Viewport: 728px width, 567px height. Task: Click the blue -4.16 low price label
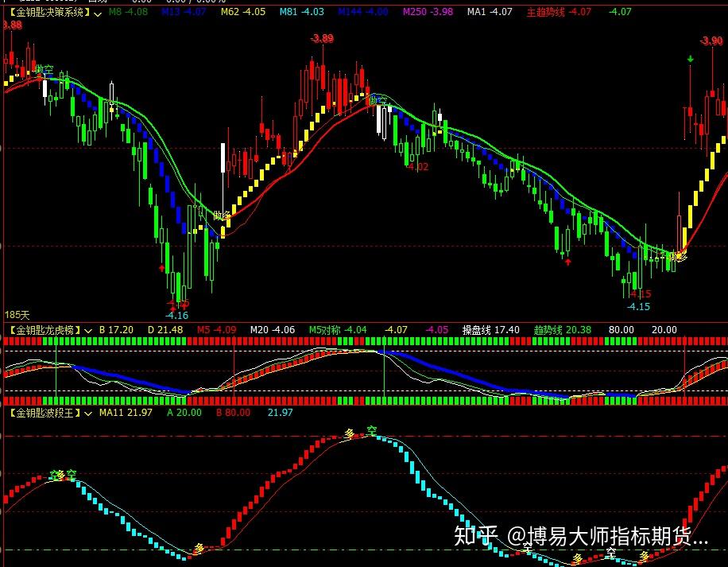(177, 316)
